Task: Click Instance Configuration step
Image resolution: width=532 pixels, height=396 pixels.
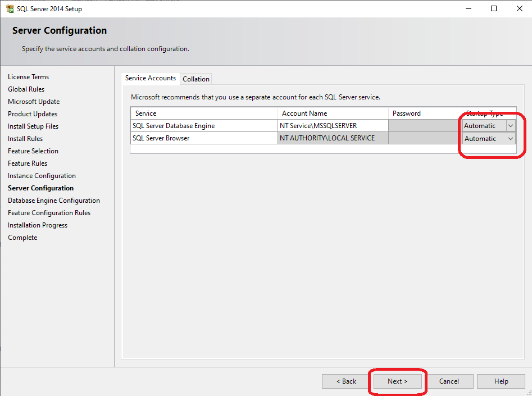Action: pos(42,176)
